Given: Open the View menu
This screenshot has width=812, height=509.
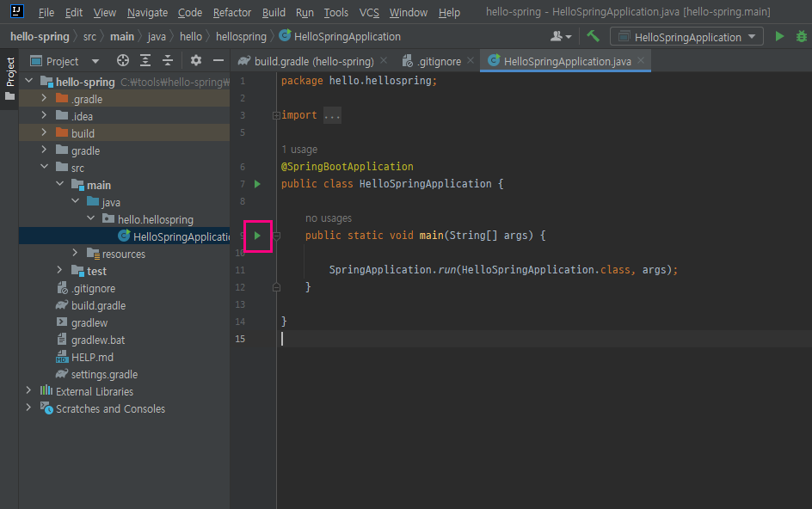Looking at the screenshot, I should [x=105, y=12].
